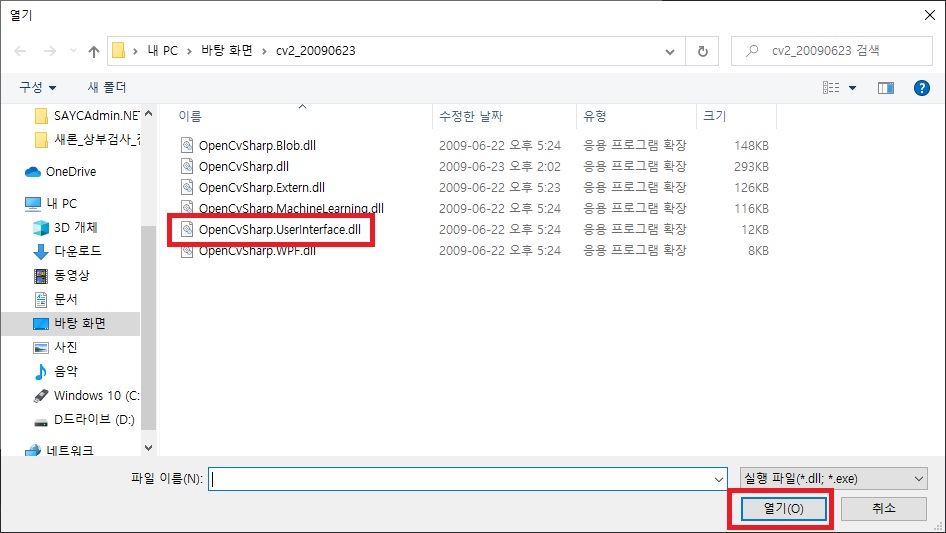Viewport: 946px width, 533px height.
Task: Select 내 PC in the navigation pane
Action: click(x=51, y=203)
